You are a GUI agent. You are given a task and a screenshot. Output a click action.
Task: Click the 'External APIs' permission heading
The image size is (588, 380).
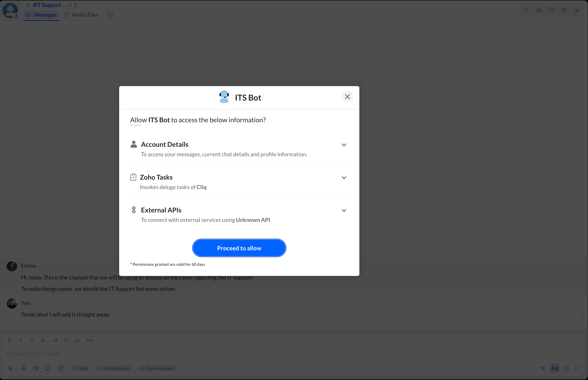pyautogui.click(x=161, y=210)
